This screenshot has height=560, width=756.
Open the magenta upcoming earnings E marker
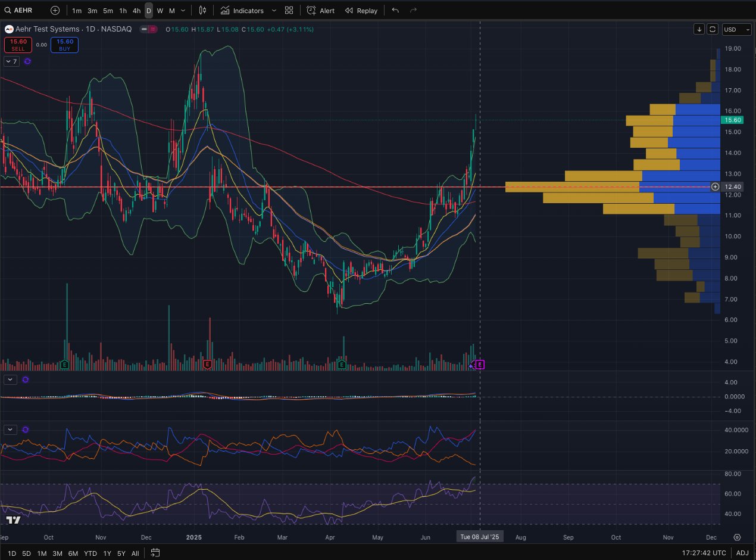coord(481,364)
